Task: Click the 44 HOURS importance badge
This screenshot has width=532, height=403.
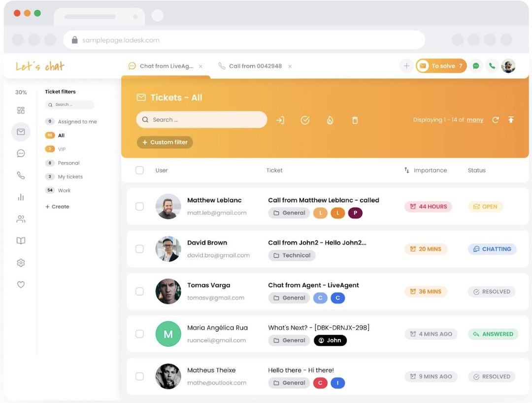Action: pos(428,206)
